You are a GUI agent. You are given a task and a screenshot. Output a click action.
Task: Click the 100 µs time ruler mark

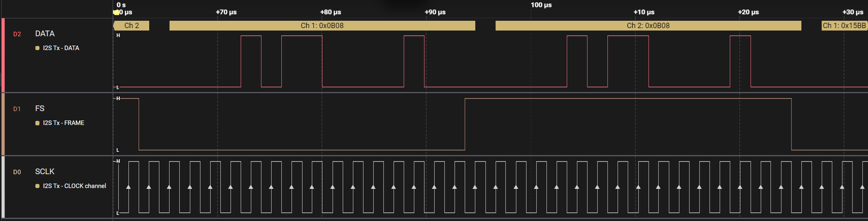pos(541,5)
